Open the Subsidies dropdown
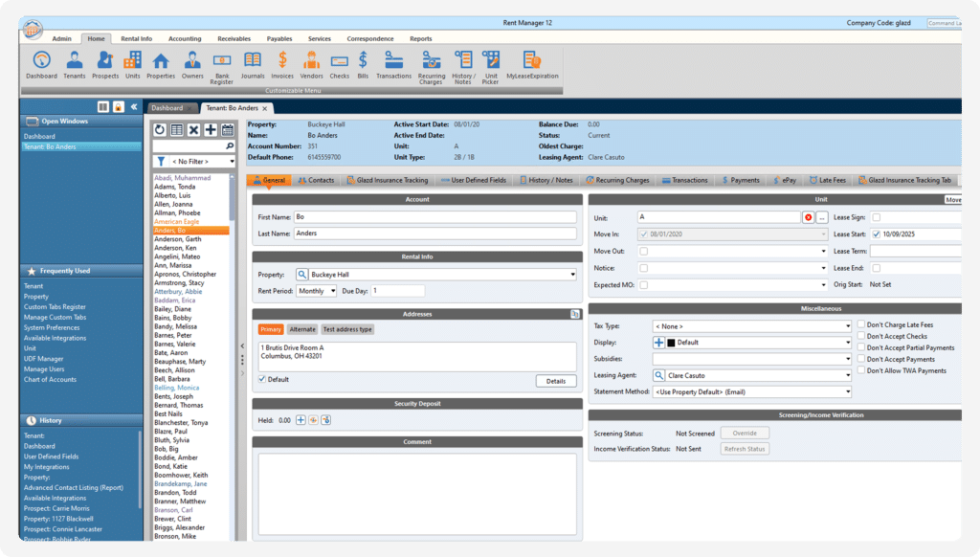Image resolution: width=980 pixels, height=557 pixels. click(752, 359)
